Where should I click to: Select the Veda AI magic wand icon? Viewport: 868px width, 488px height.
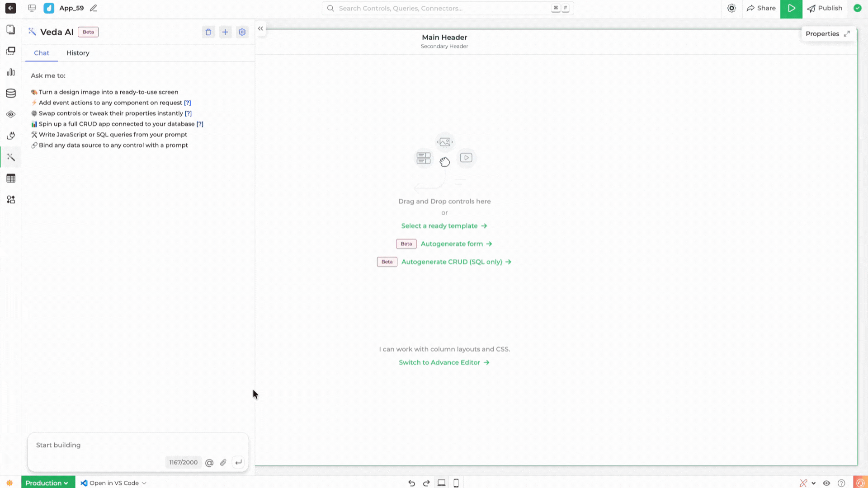click(11, 157)
